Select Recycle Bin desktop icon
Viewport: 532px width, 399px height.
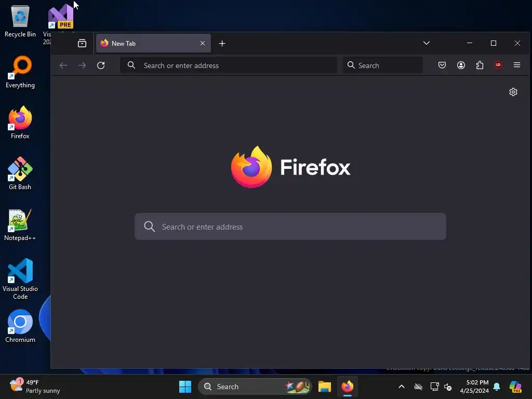tap(20, 21)
